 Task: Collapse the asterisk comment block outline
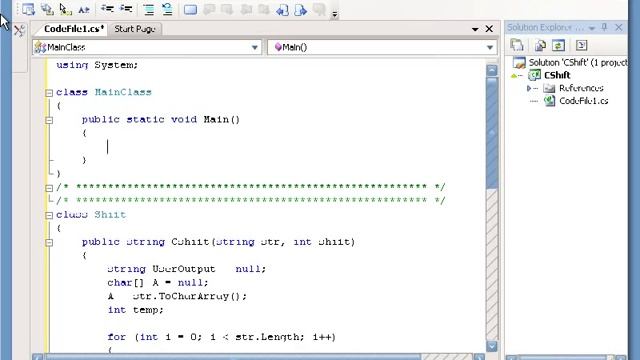point(49,188)
